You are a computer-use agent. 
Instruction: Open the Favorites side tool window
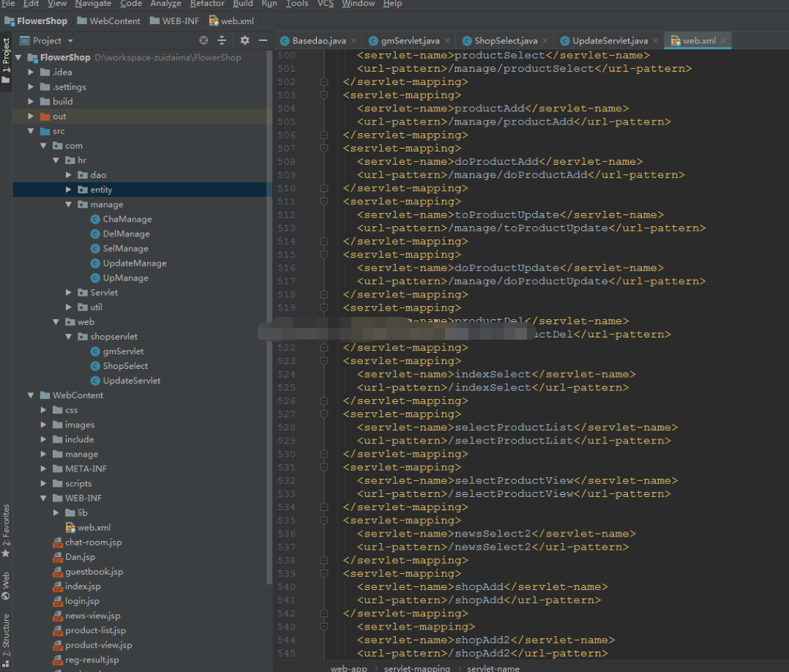click(6, 530)
